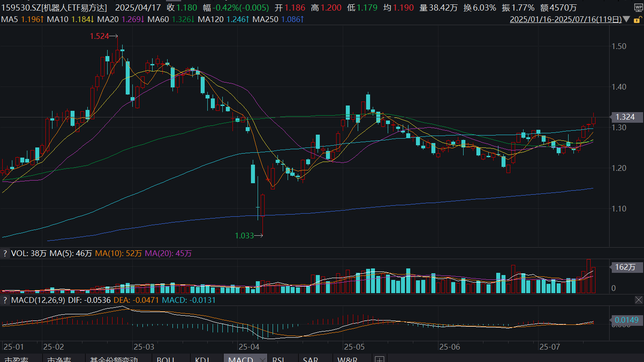Click the 1.524 high price marker
Image resolution: width=644 pixels, height=362 pixels.
click(x=99, y=36)
